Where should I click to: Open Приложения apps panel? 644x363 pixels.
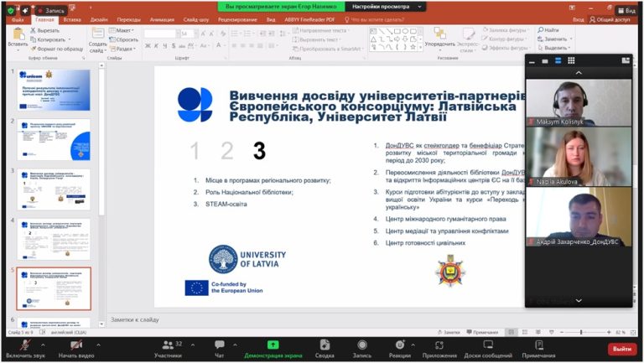439,349
